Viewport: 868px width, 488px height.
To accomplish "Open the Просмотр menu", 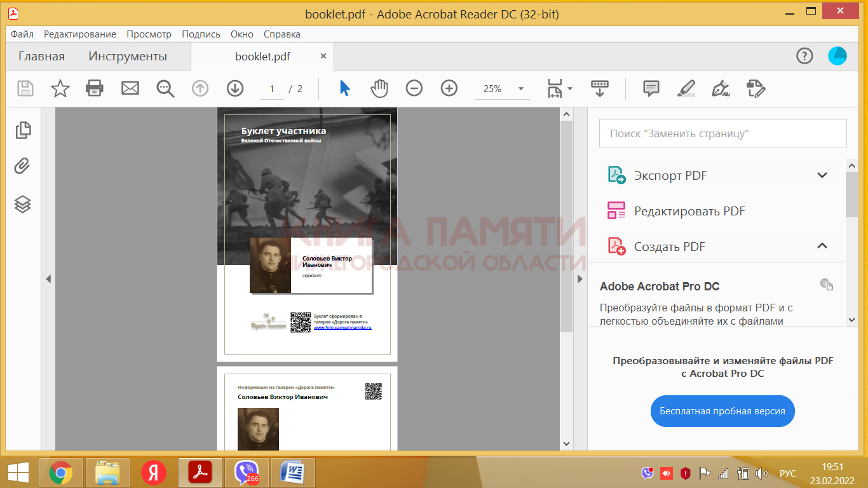I will (149, 34).
